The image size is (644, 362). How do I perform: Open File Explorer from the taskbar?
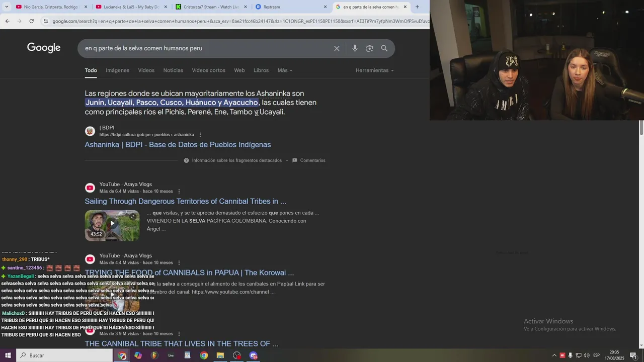click(220, 355)
